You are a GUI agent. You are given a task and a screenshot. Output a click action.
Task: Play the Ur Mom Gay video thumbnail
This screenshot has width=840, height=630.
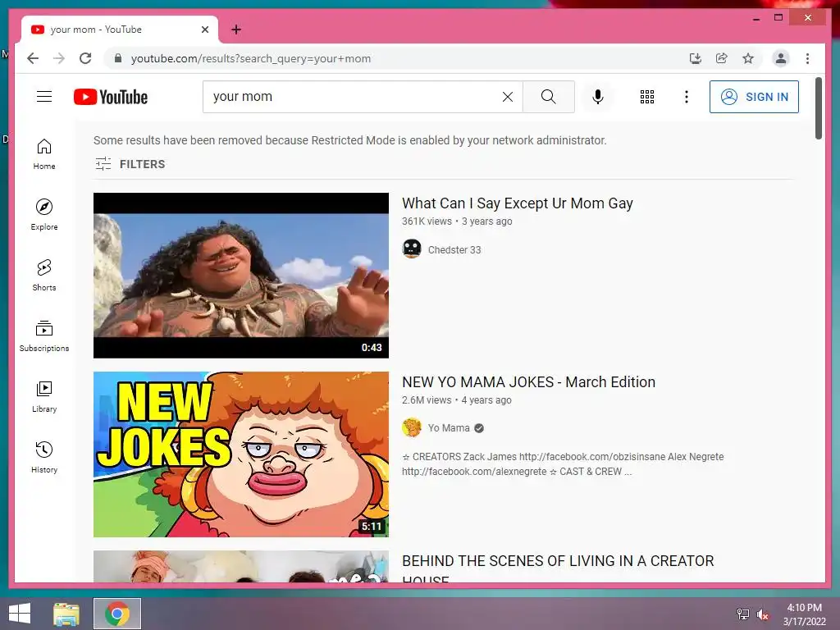241,276
